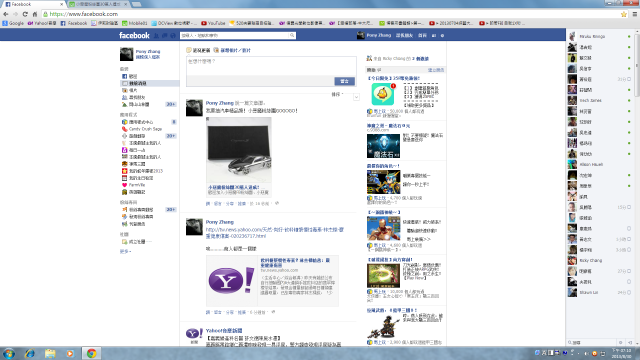Image resolution: width=640 pixels, height=360 pixels.
Task: Open chat with Ricky Chang
Action: (x=600, y=260)
